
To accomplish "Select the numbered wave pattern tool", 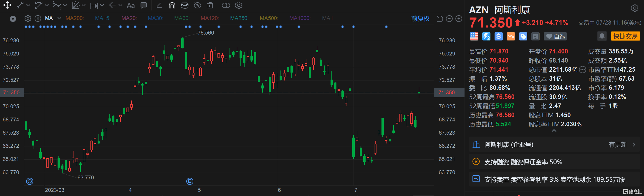I will [x=57, y=5].
